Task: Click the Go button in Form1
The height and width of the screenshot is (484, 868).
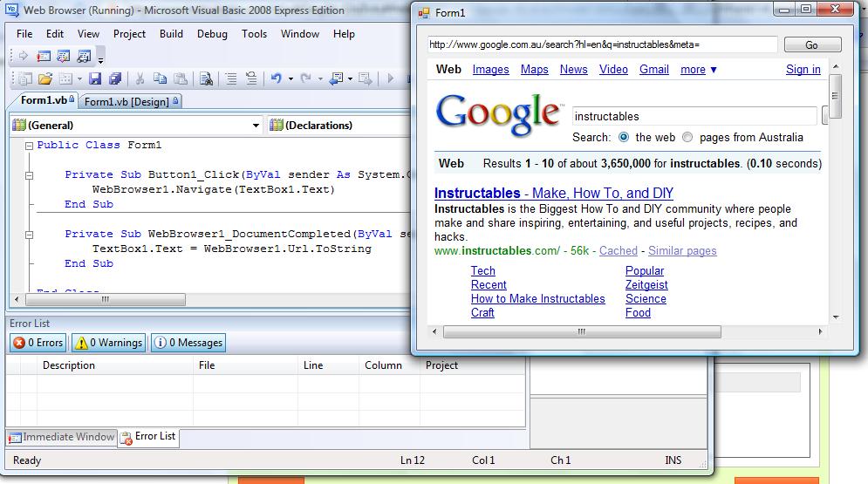Action: pyautogui.click(x=812, y=44)
